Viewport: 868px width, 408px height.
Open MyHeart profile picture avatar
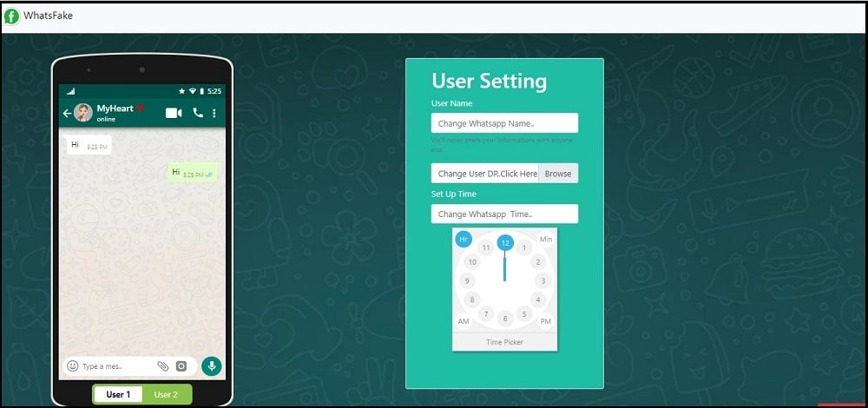pos(83,113)
